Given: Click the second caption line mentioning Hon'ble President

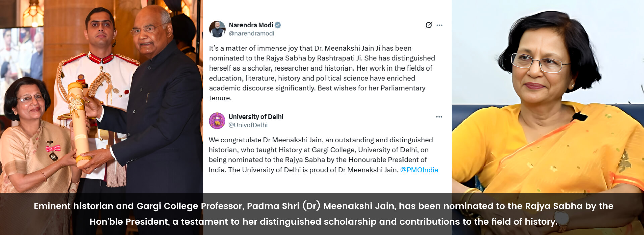Looking at the screenshot, I should (323, 222).
